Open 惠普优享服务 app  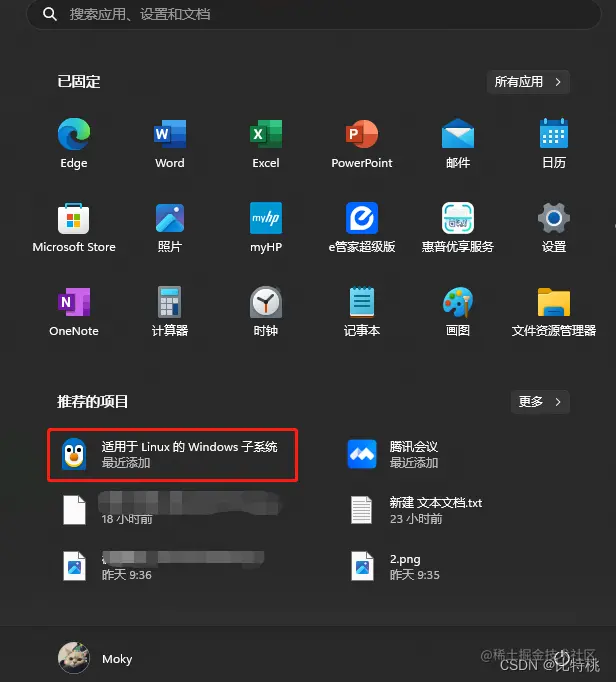click(x=458, y=228)
